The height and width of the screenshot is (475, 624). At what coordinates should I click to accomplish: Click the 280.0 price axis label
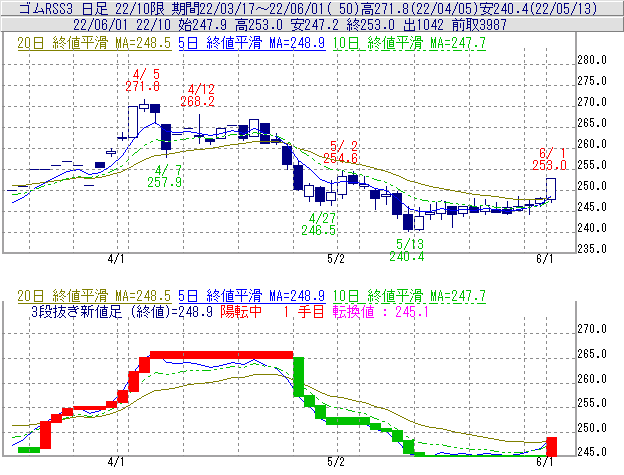point(592,60)
